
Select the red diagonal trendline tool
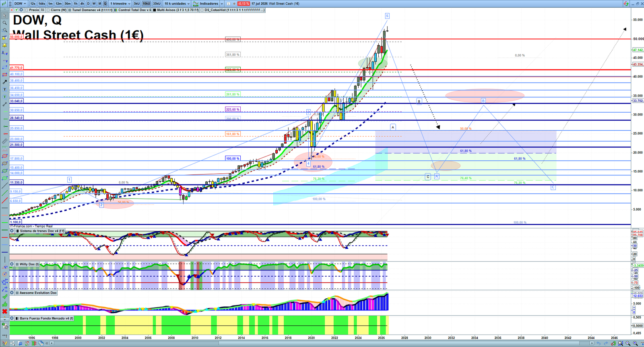[x=5, y=201]
